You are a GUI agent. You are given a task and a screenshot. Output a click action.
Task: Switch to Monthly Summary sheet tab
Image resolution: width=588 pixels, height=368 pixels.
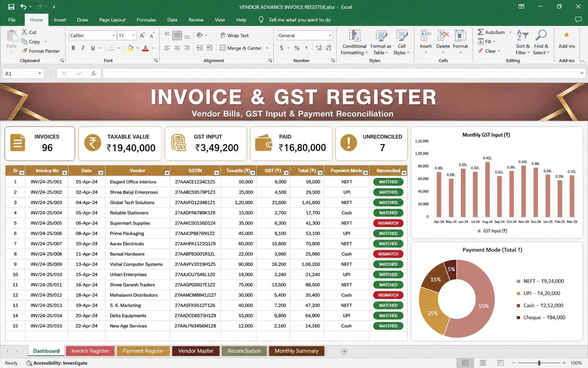[296, 351]
